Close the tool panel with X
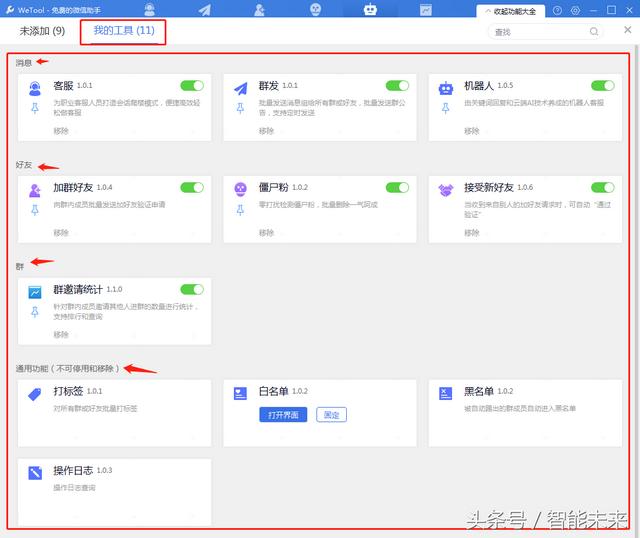This screenshot has width=640, height=538. (628, 30)
